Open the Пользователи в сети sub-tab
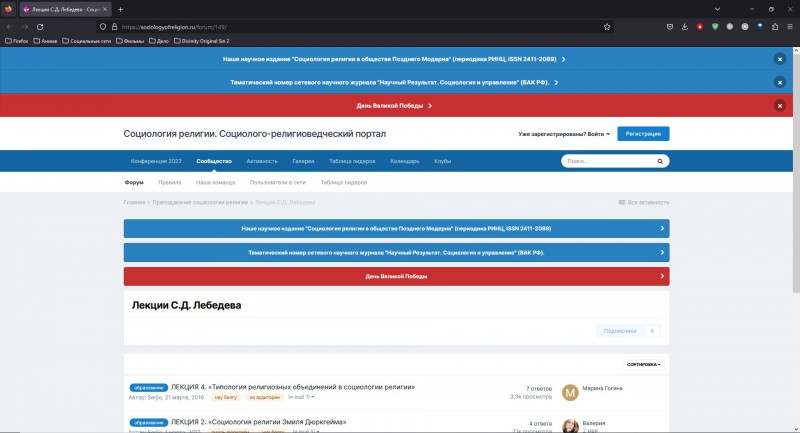This screenshot has height=433, width=800. click(x=278, y=182)
